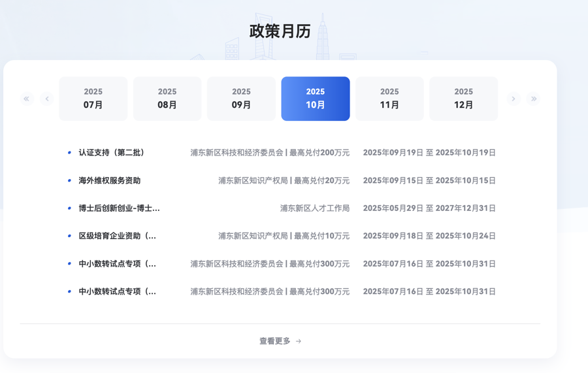The height and width of the screenshot is (373, 588).
Task: Switch to 2025 11月 policies
Action: click(x=389, y=99)
